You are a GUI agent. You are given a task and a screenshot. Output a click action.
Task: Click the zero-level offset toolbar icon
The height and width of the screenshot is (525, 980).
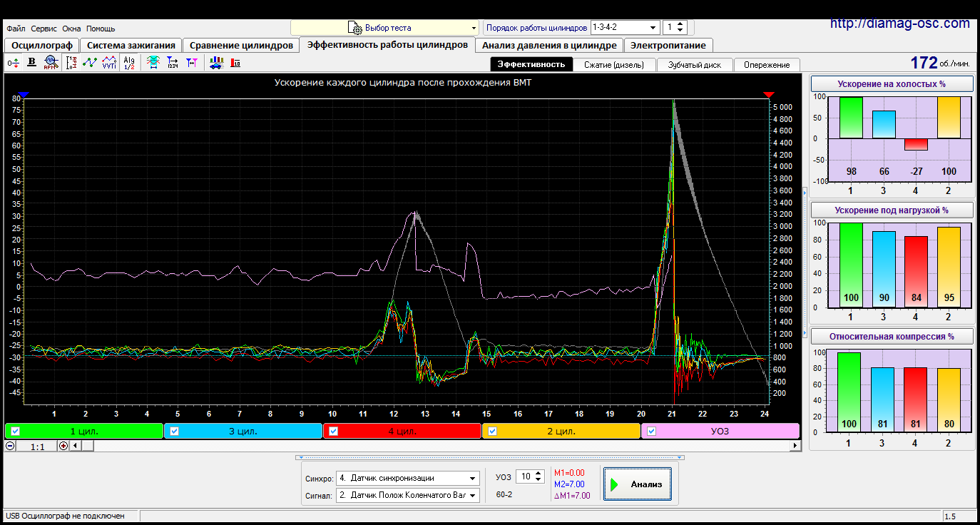14,63
